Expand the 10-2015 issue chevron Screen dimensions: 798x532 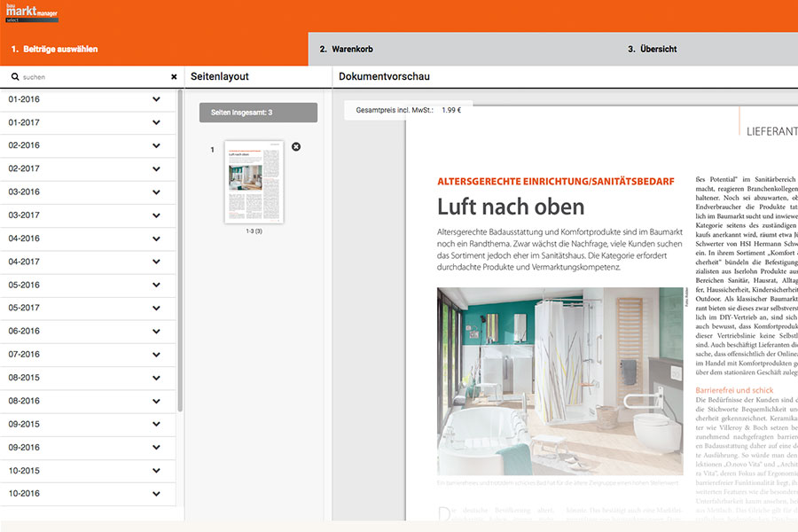(x=156, y=471)
